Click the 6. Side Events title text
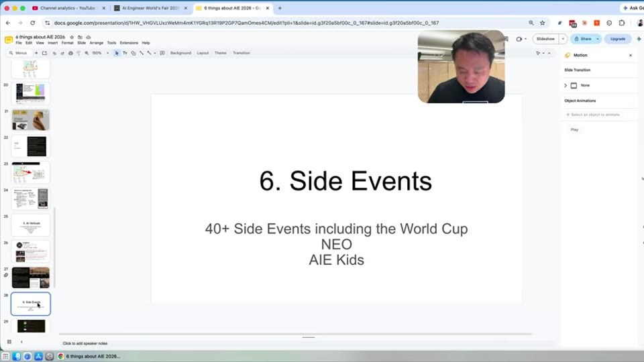Viewport: 644px width, 362px height. [x=345, y=181]
